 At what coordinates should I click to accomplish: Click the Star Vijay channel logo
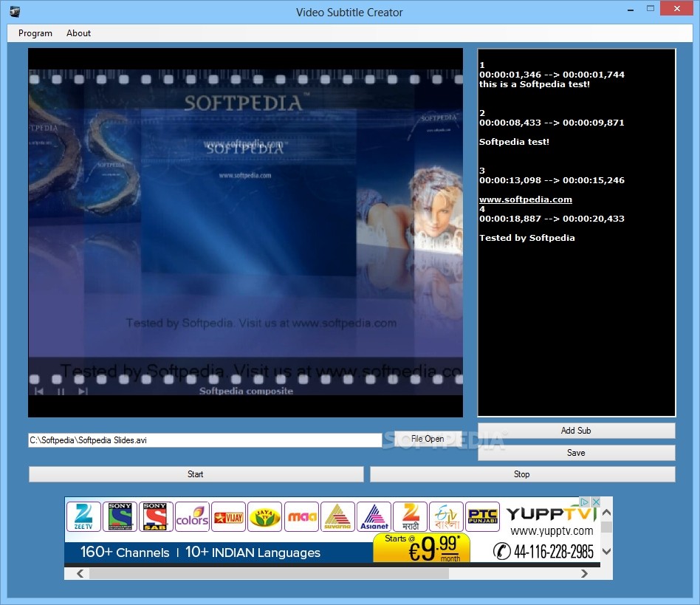(229, 516)
